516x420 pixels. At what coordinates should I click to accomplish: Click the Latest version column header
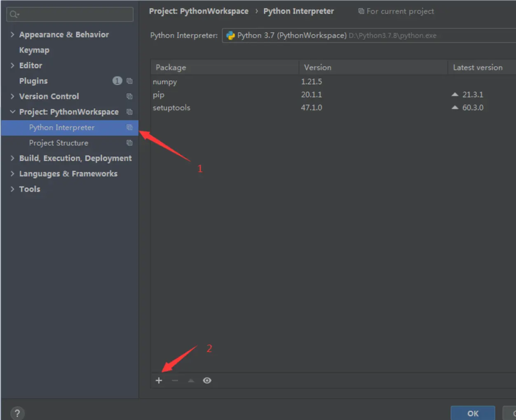482,67
